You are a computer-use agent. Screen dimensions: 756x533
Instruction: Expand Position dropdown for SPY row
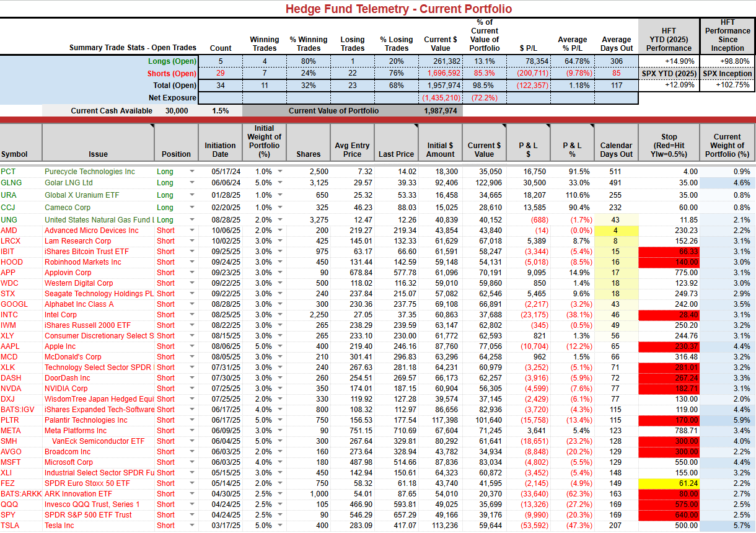tap(191, 515)
